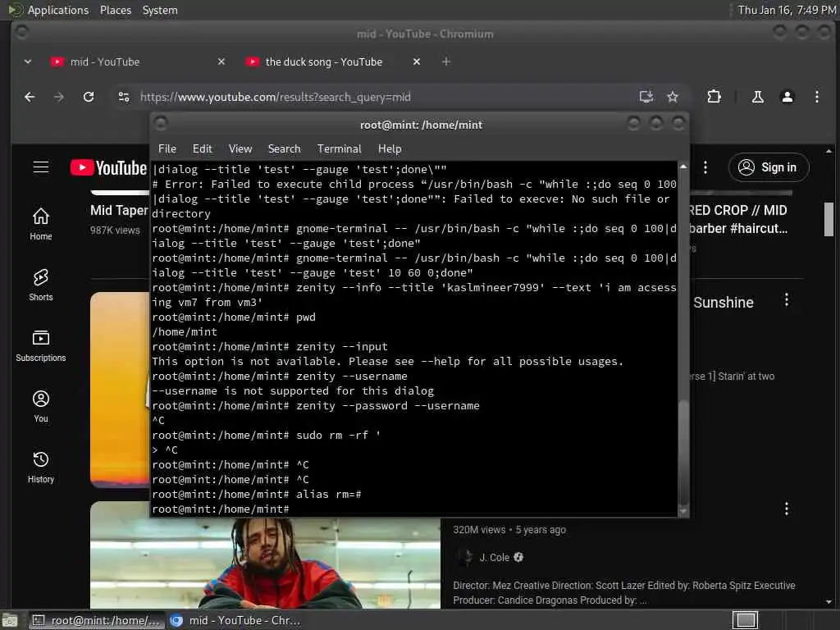This screenshot has height=630, width=840.
Task: Open options for J. Cole video
Action: [786, 509]
